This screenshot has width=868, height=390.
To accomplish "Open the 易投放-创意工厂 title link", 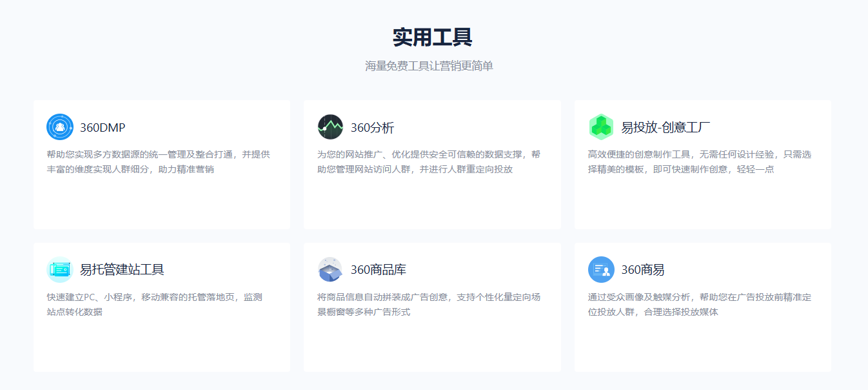I will point(666,128).
